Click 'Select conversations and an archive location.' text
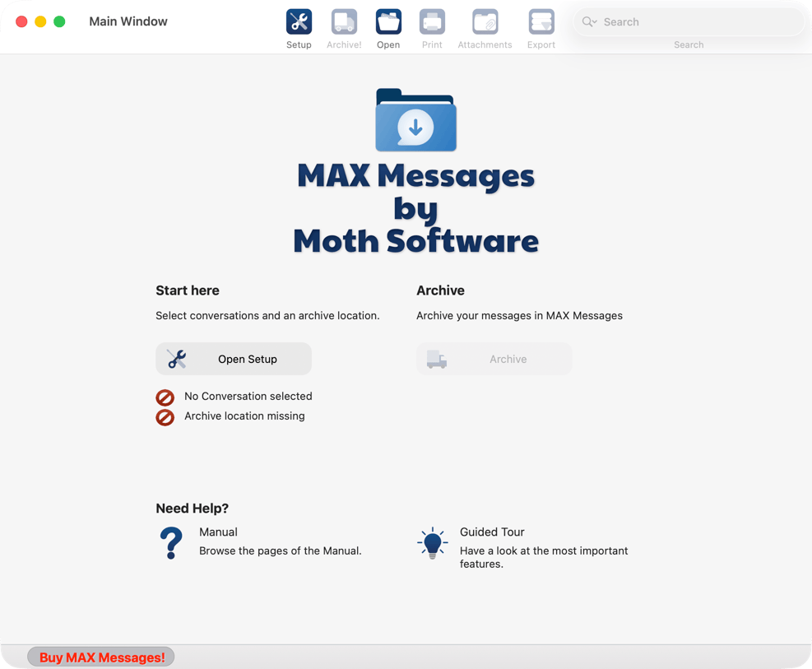 pyautogui.click(x=267, y=315)
